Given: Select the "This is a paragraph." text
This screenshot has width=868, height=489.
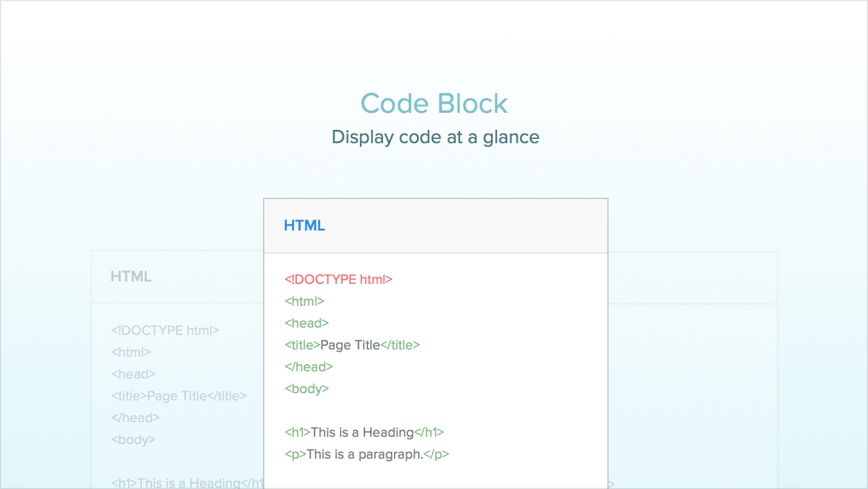Looking at the screenshot, I should [x=365, y=454].
